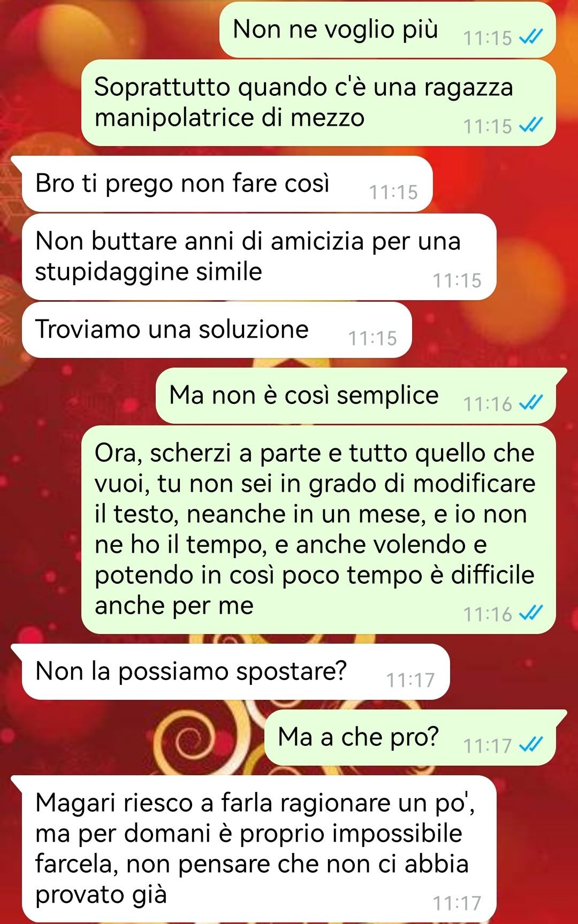Tap read ticks on the long 'Ora, scherzi a parte' message
Image resolution: width=578 pixels, height=924 pixels.
tap(531, 614)
